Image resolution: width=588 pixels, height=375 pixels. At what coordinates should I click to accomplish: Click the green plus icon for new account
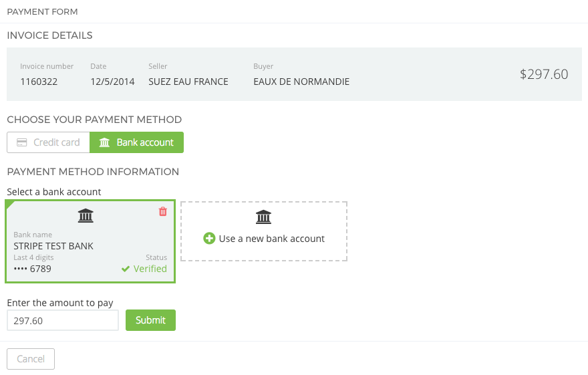[x=209, y=239]
